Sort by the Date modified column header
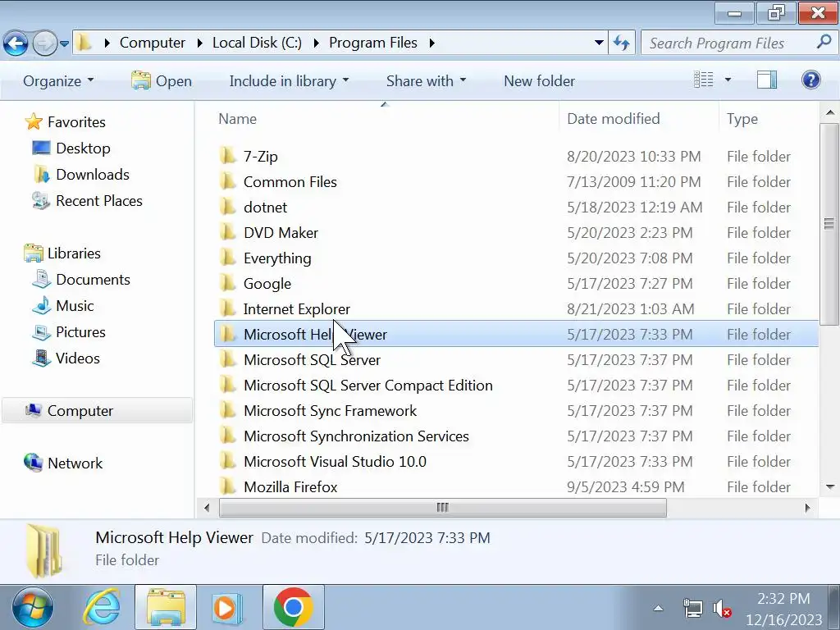This screenshot has height=630, width=840. [614, 119]
